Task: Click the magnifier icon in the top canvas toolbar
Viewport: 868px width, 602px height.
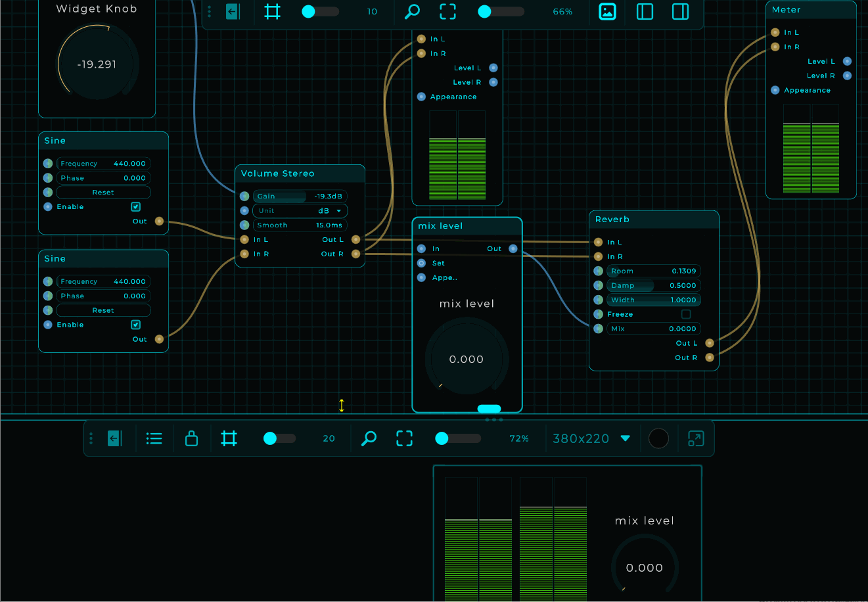Action: (412, 11)
